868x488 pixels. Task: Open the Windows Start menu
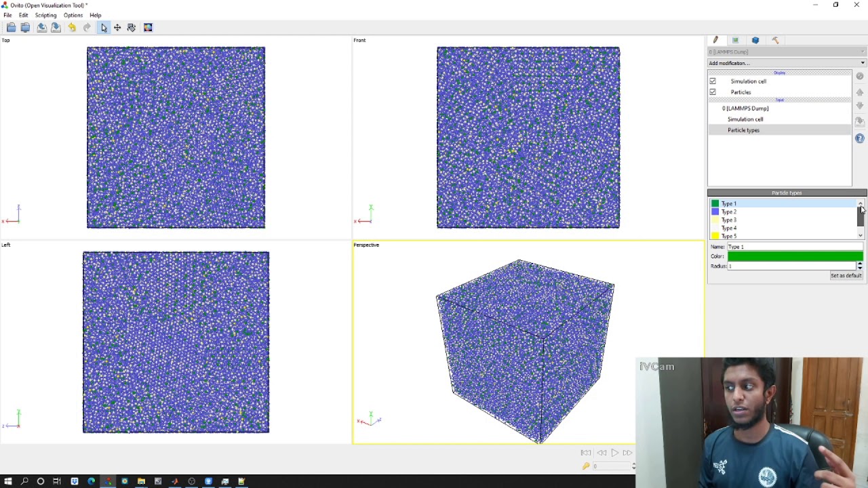click(7, 481)
